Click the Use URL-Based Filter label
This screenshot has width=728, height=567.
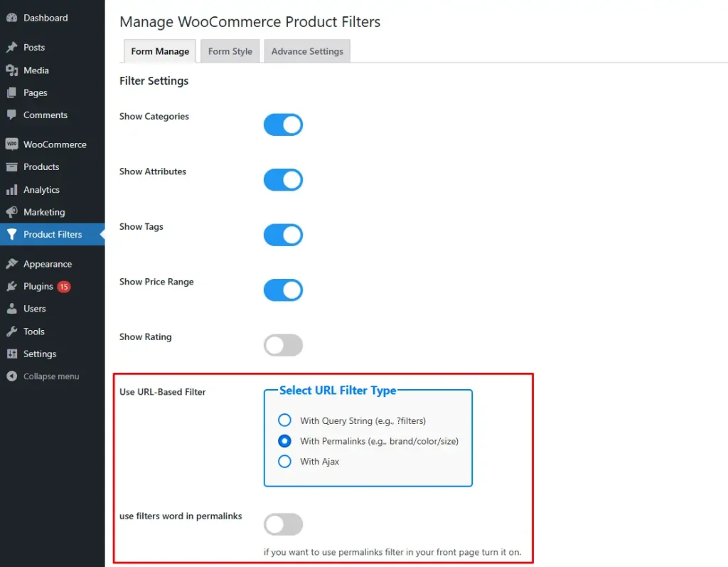click(163, 392)
